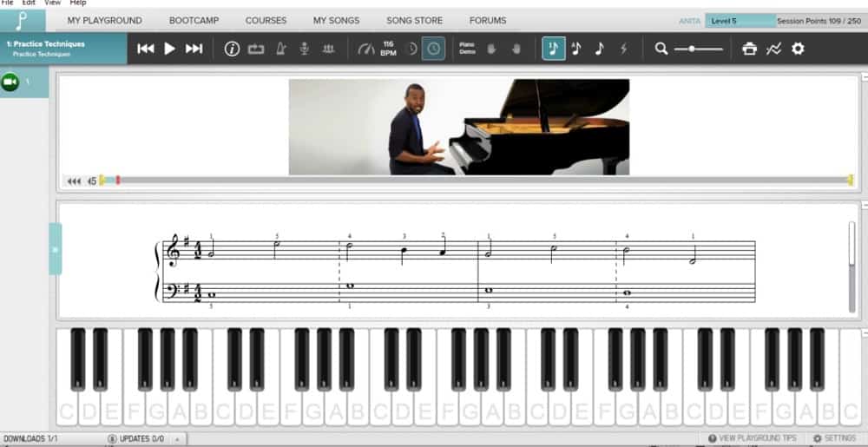Toggle the highlighted clock icon
868x447 pixels.
tap(433, 49)
